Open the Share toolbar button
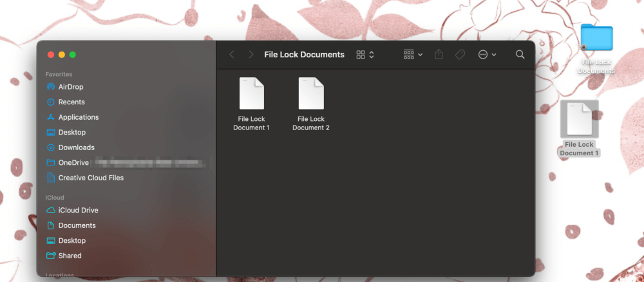Screen dimensions: 644x282 (x=439, y=55)
